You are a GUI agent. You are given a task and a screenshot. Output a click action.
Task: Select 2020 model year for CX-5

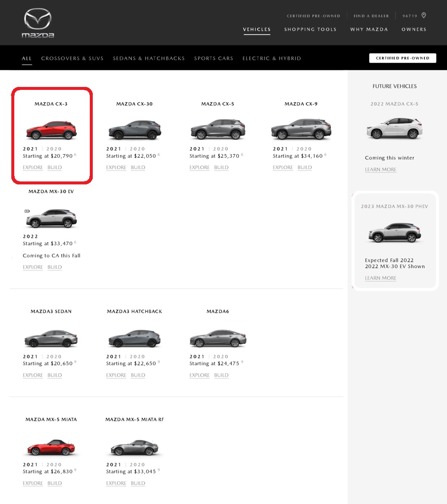coord(221,149)
